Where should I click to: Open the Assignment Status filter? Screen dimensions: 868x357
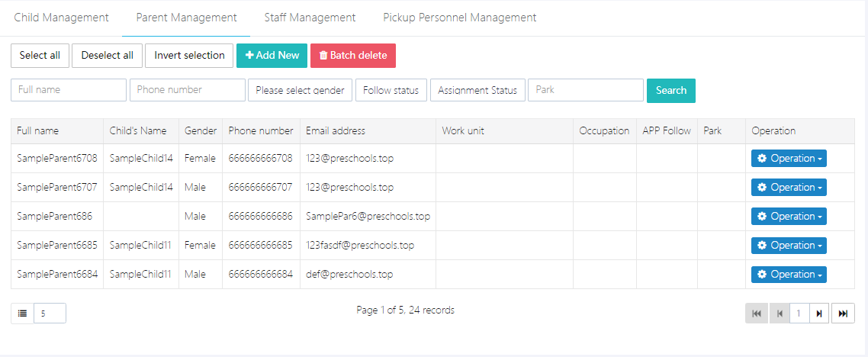coord(477,90)
